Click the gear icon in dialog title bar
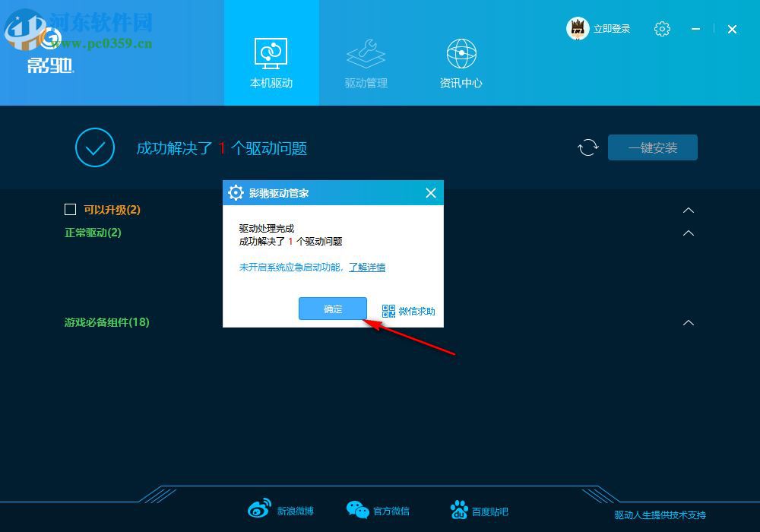The height and width of the screenshot is (532, 760). tap(236, 192)
